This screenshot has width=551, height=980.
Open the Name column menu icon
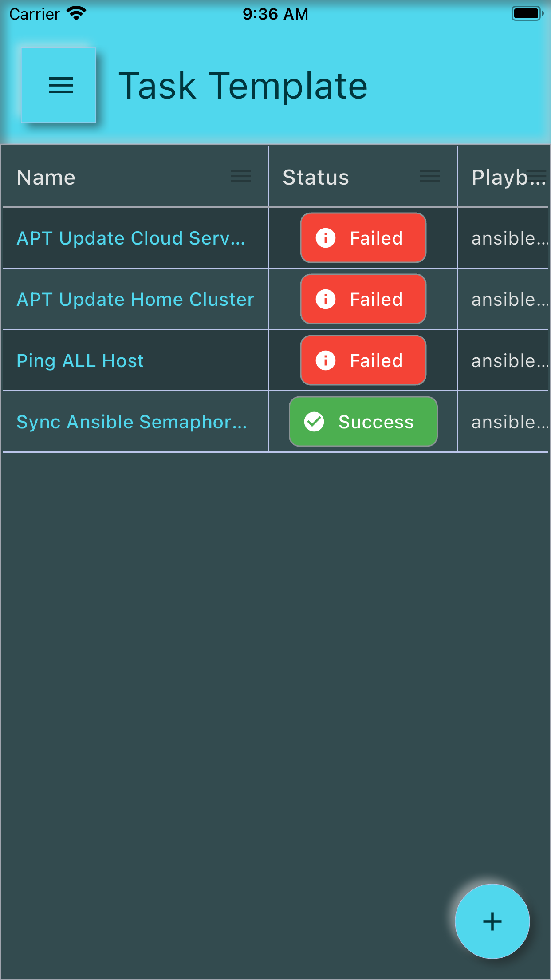241,177
